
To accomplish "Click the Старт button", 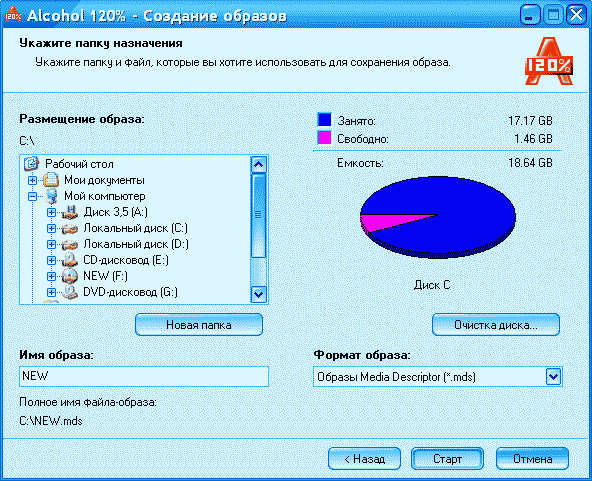I will click(x=447, y=459).
